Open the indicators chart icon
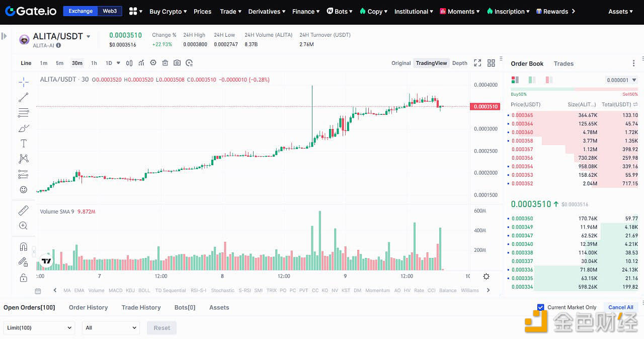This screenshot has height=339, width=644. pos(141,63)
